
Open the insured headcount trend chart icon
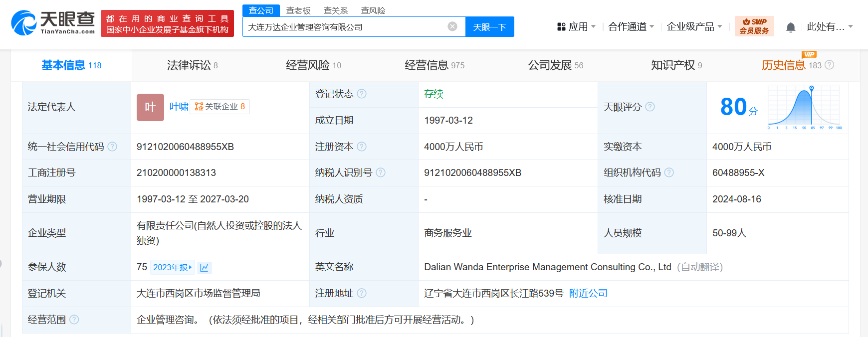click(x=205, y=268)
